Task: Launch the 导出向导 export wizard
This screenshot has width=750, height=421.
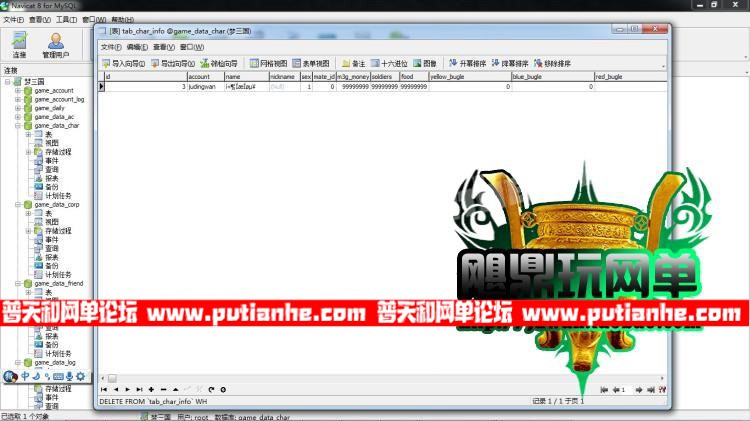Action: 173,63
